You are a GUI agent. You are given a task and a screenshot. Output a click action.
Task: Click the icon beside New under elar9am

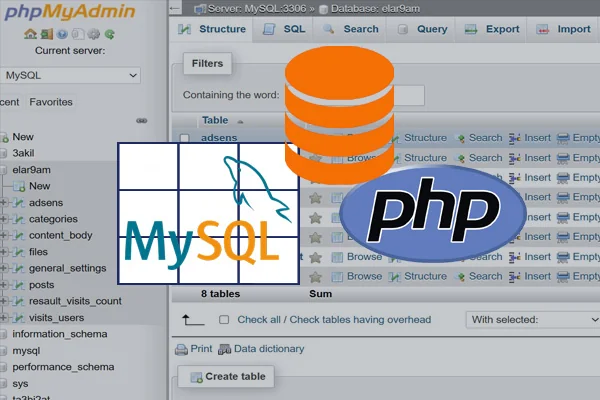(19, 186)
